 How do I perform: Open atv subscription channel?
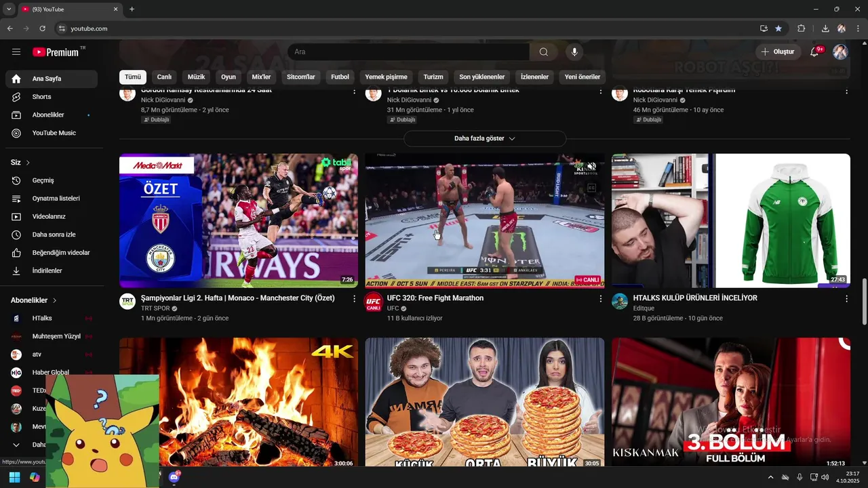coord(52,354)
